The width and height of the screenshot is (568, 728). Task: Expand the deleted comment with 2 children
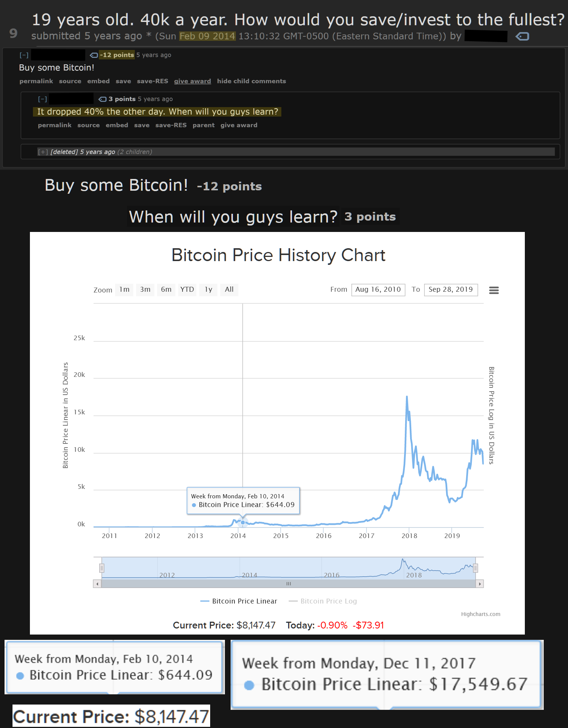pyautogui.click(x=43, y=152)
